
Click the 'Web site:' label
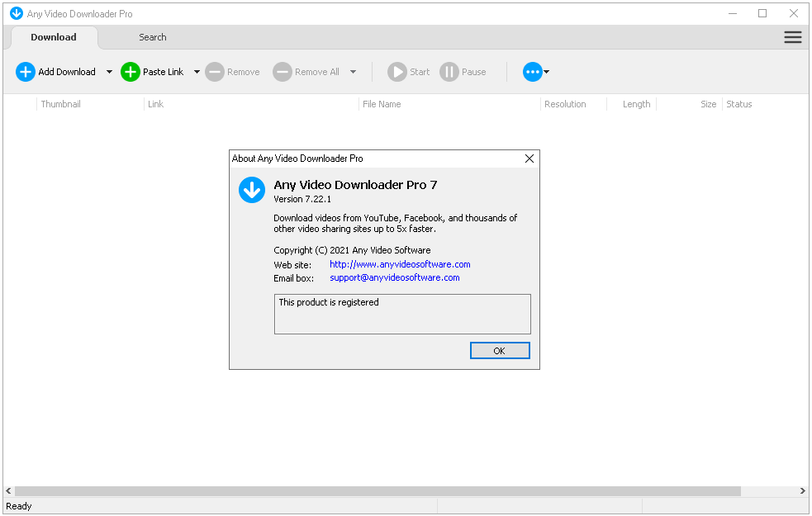[292, 265]
